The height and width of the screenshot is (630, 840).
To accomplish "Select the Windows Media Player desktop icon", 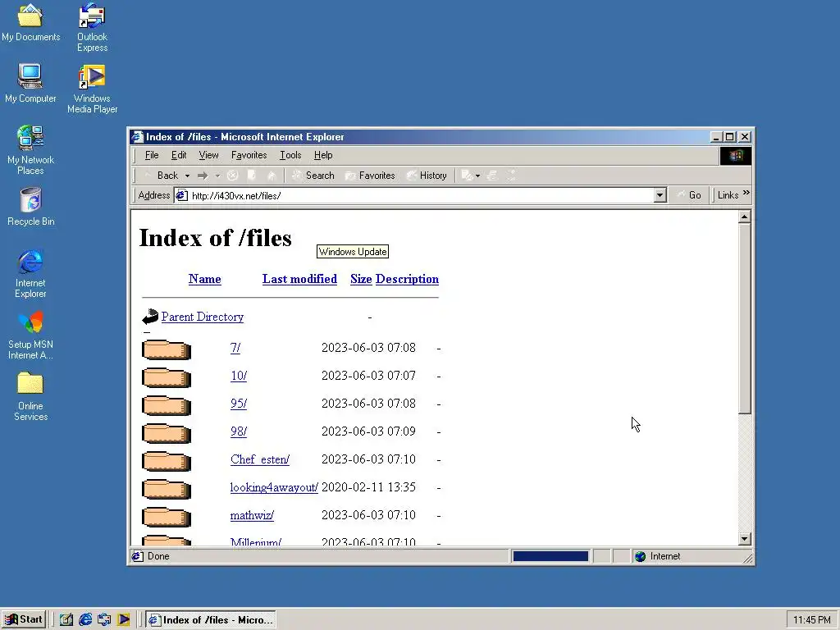I will (x=92, y=89).
